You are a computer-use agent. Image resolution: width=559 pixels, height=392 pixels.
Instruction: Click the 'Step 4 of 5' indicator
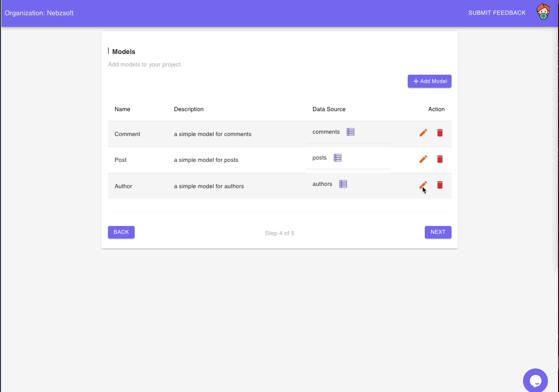pyautogui.click(x=279, y=233)
